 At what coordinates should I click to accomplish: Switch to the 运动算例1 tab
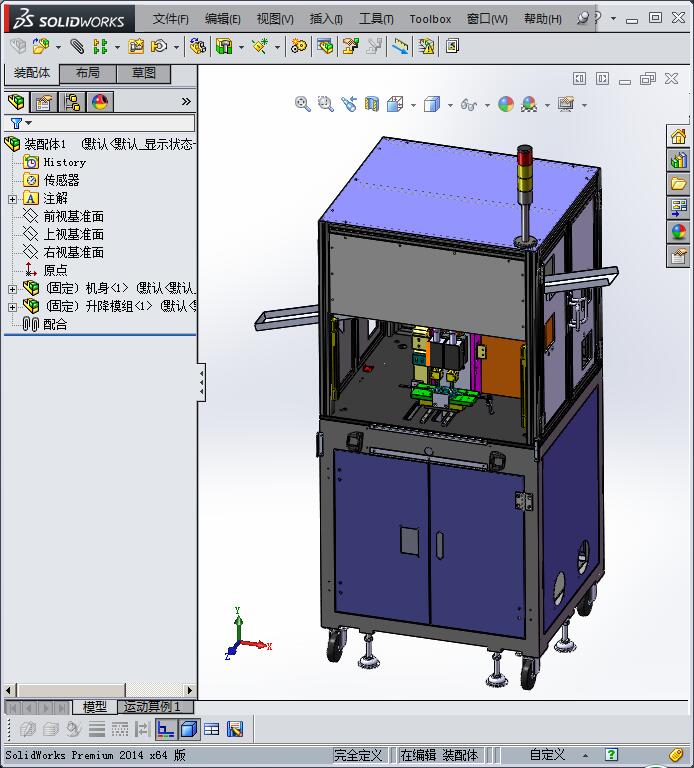[155, 707]
